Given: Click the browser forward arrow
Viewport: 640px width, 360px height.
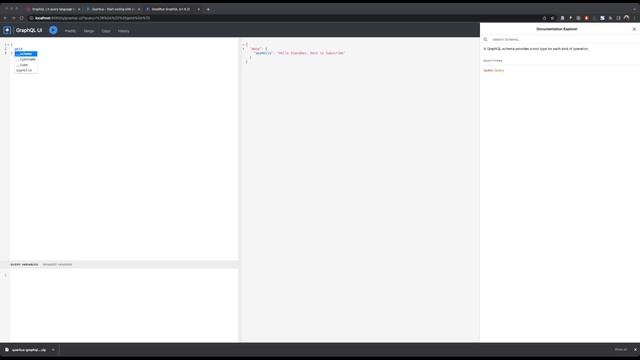Looking at the screenshot, I should tap(13, 18).
